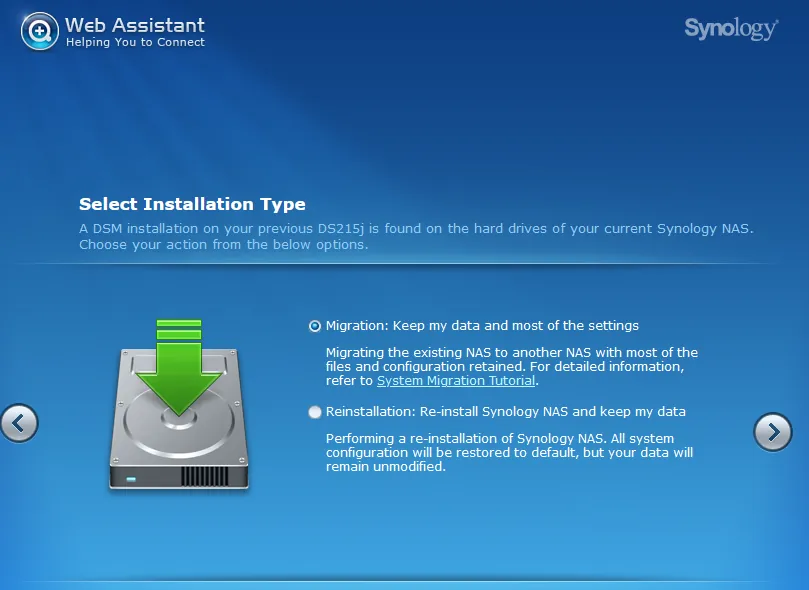Click the Web Assistant magnifier logo icon
809x590 pixels.
coord(40,31)
